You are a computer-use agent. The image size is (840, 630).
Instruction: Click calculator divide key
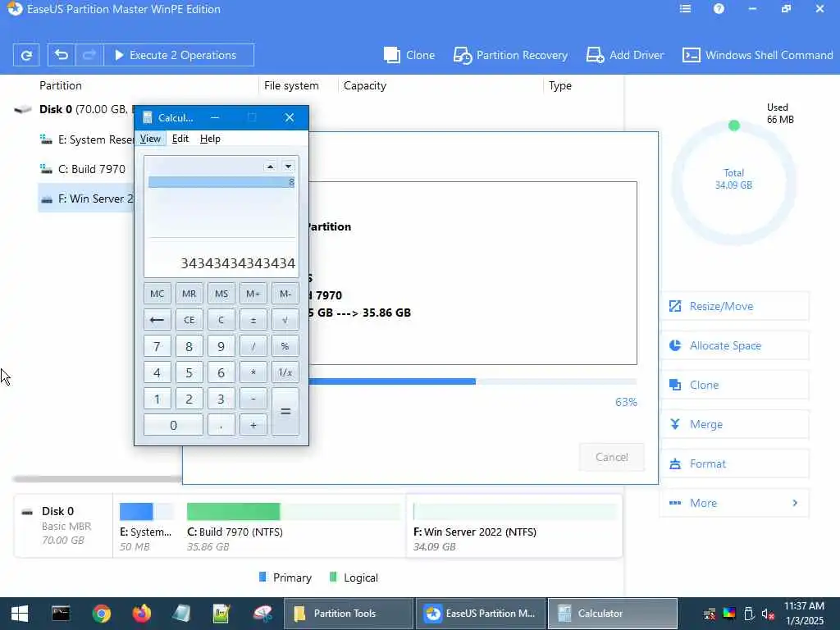(253, 347)
